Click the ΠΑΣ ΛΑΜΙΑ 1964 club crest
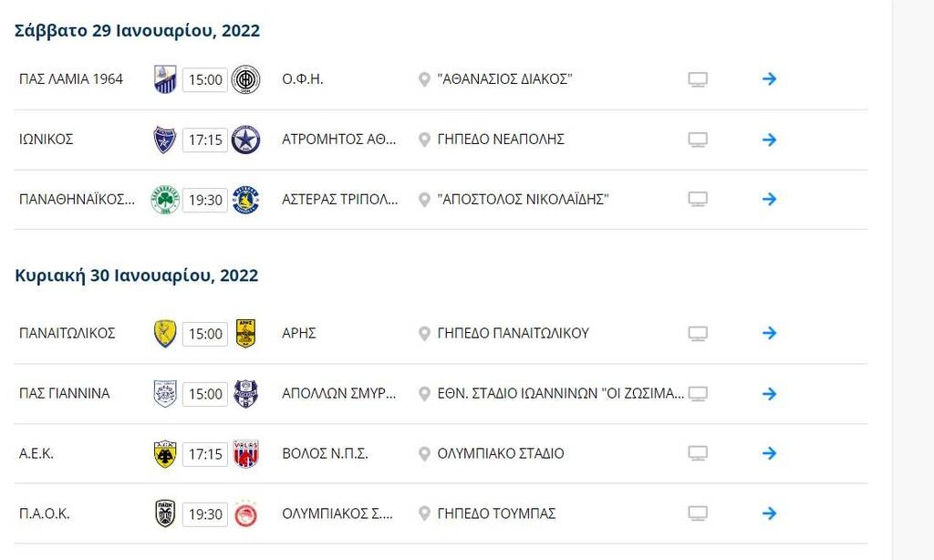 tap(165, 78)
